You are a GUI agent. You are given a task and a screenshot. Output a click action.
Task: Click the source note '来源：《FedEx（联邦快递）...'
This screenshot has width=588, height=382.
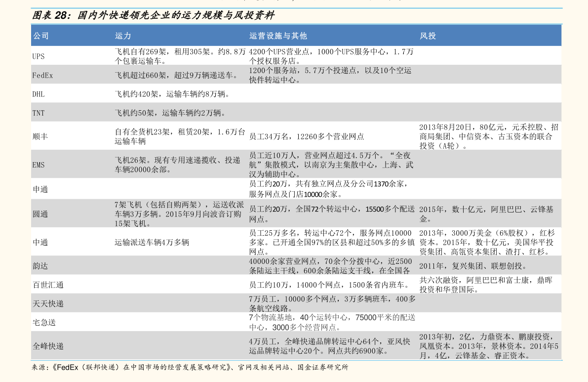(x=190, y=367)
